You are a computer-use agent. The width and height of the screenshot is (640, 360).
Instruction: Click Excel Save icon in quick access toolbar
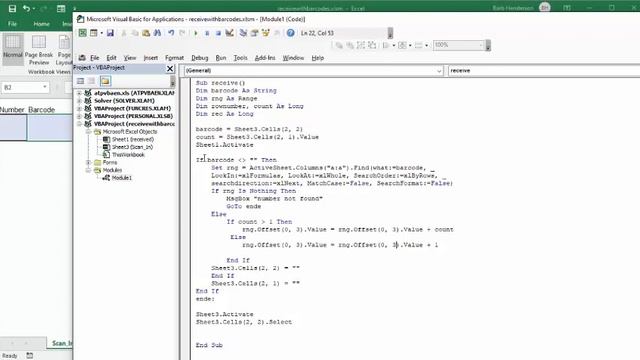click(12, 8)
